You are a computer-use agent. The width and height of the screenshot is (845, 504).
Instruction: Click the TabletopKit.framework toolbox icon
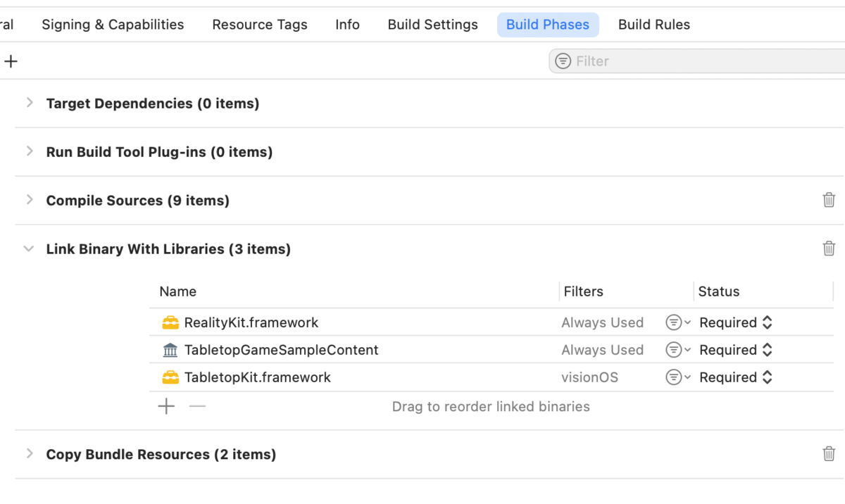(x=170, y=377)
